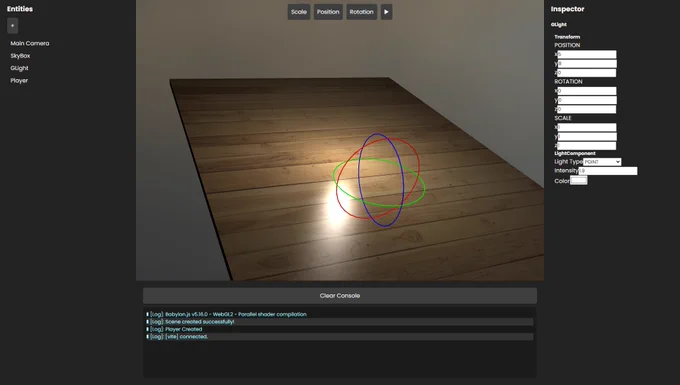Edit the Scale X field

[x=587, y=127]
